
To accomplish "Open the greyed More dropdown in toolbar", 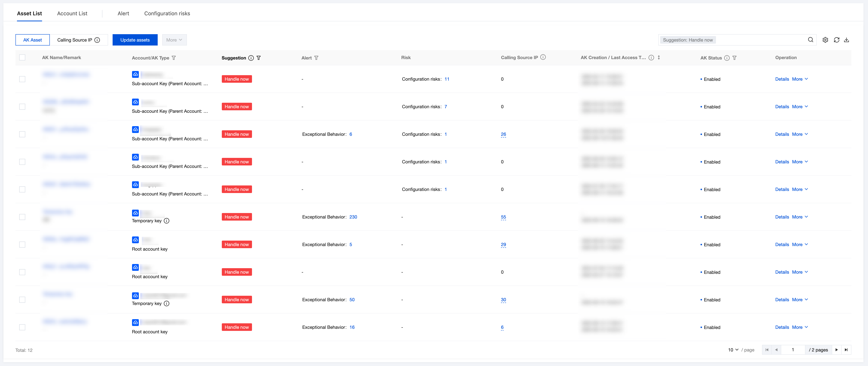I will pyautogui.click(x=174, y=40).
